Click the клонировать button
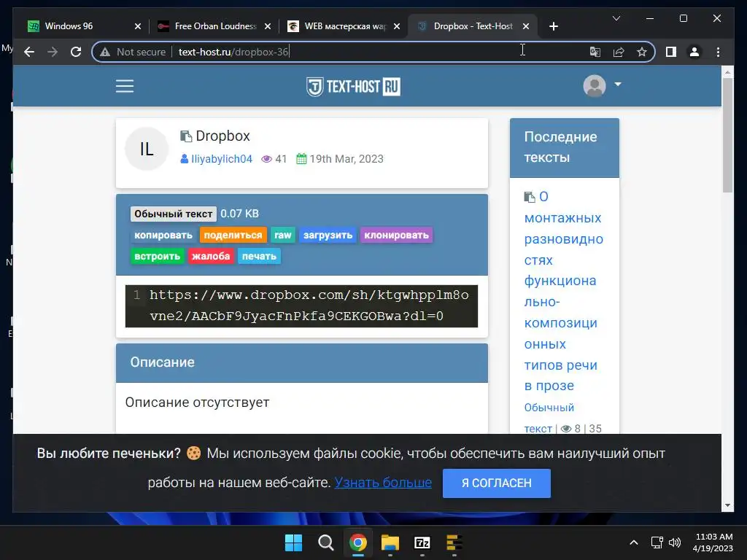Screen dimensions: 747x560 (396, 236)
